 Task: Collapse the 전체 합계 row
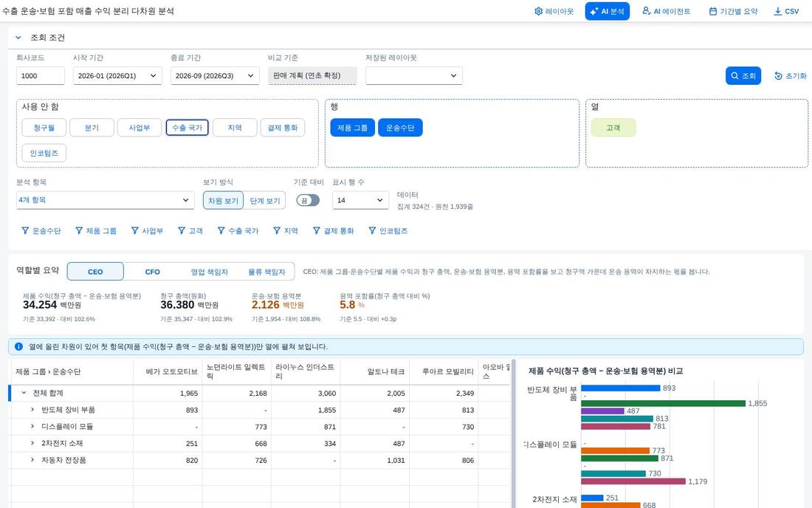click(24, 393)
